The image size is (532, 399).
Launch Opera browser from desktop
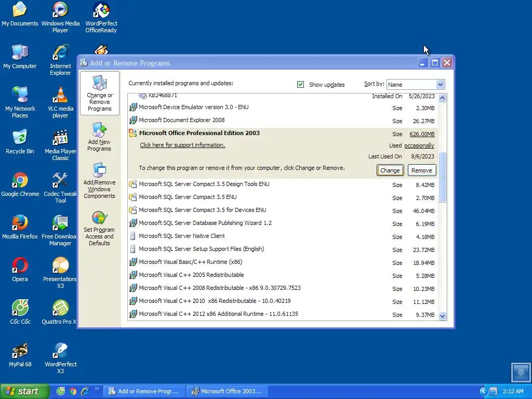tap(20, 270)
